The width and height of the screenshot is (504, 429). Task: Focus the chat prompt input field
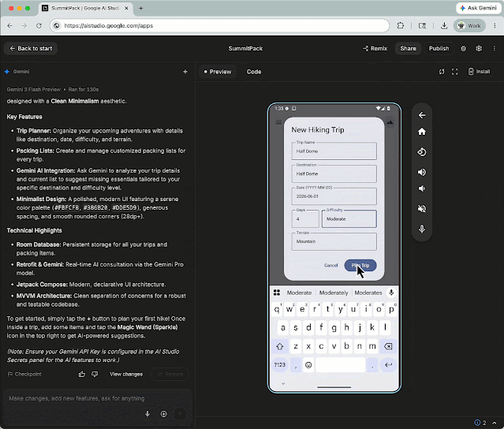point(96,398)
